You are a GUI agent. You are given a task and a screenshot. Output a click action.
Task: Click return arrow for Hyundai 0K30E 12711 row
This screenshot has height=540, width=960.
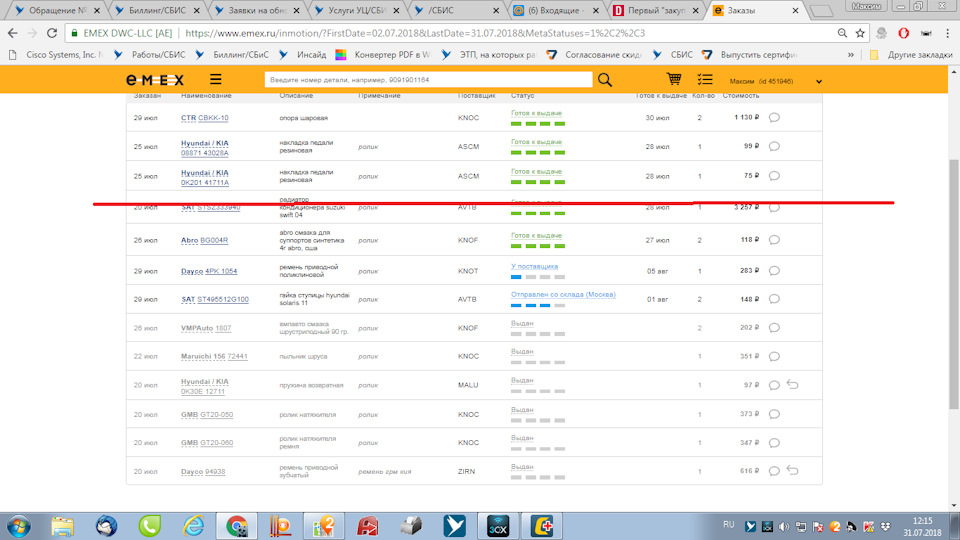coord(793,384)
